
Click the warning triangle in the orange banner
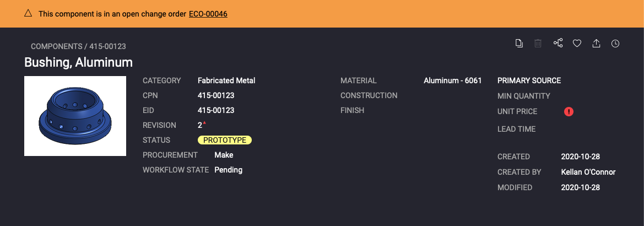28,13
